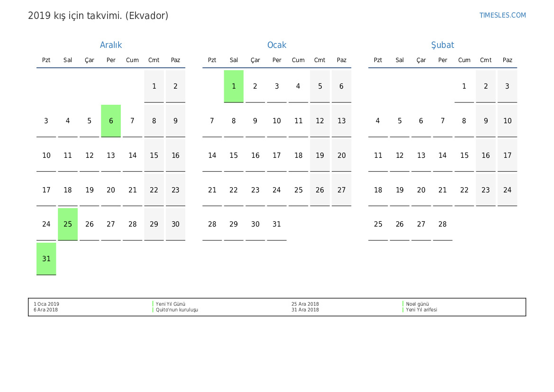The image size is (554, 392).
Task: Select highlighted January 1 in Ocak
Action: point(234,86)
